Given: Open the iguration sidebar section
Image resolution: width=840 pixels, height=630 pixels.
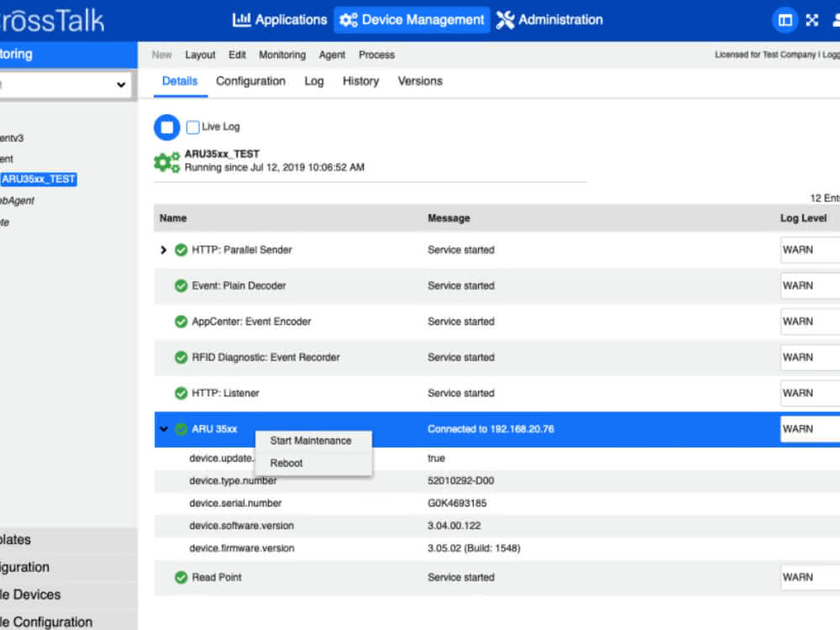Looking at the screenshot, I should point(69,567).
